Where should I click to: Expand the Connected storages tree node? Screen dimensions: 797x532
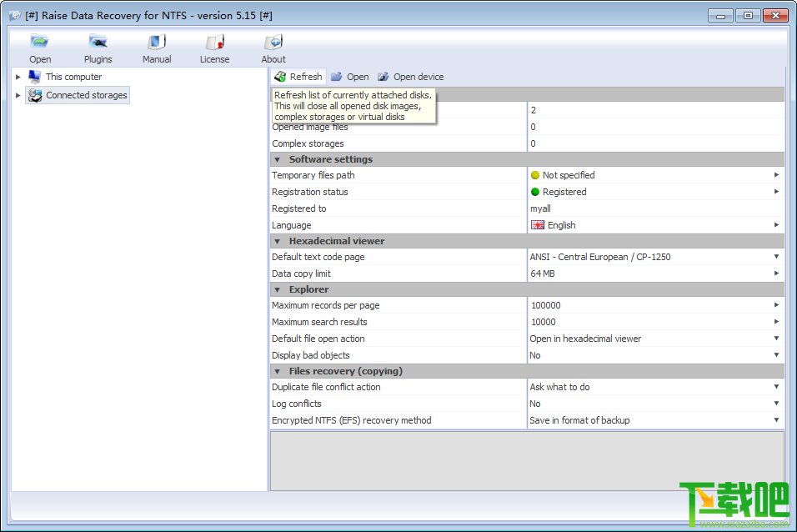tap(18, 95)
